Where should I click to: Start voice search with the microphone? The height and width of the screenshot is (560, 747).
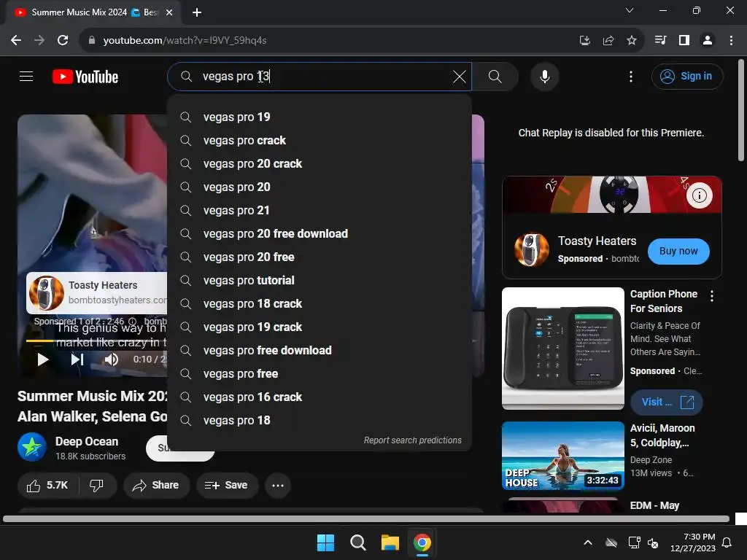pyautogui.click(x=544, y=76)
